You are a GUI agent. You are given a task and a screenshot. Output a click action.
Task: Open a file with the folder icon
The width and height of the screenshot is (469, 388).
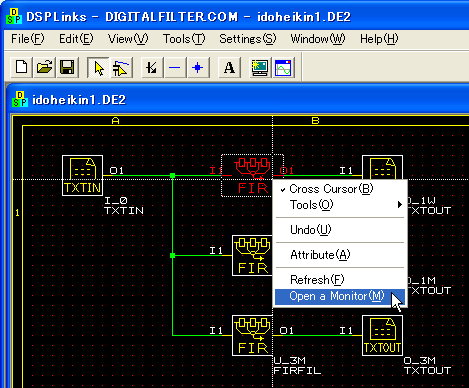click(x=44, y=67)
